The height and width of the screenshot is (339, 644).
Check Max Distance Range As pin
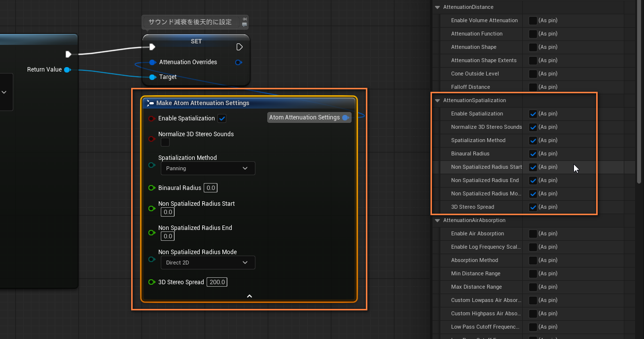coord(533,287)
